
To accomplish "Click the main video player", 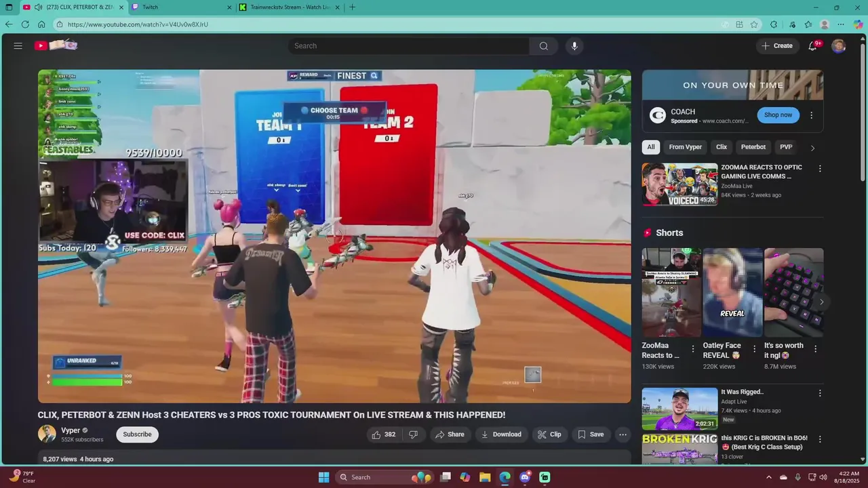I will pyautogui.click(x=334, y=237).
